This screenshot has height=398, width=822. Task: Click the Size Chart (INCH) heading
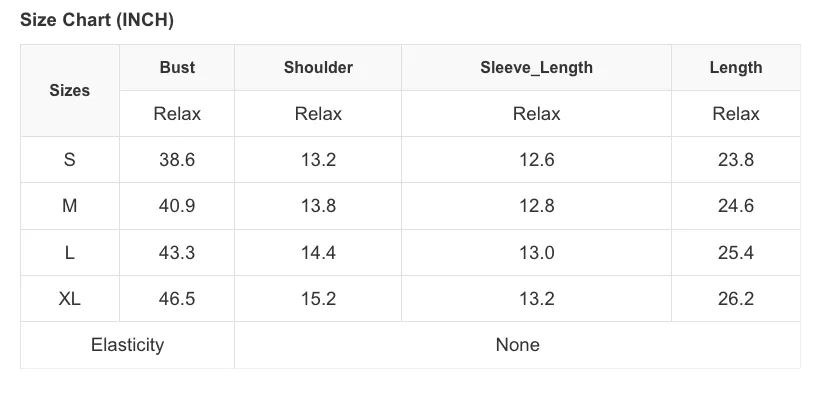96,20
